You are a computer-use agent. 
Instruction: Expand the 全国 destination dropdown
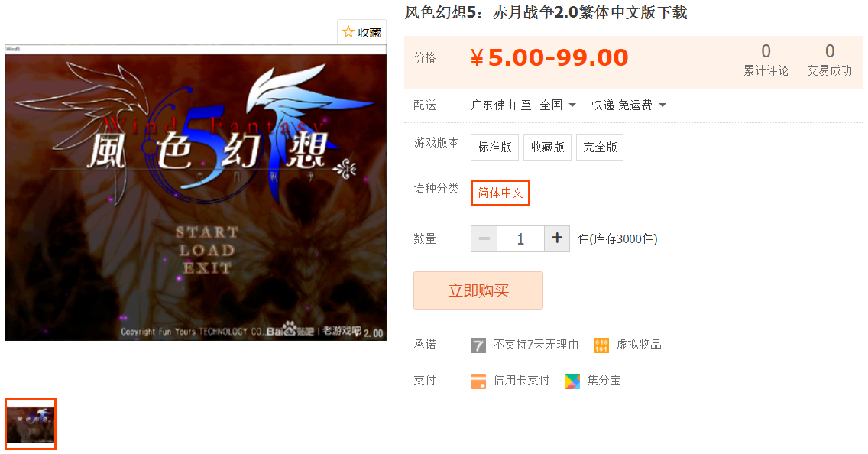coord(558,105)
